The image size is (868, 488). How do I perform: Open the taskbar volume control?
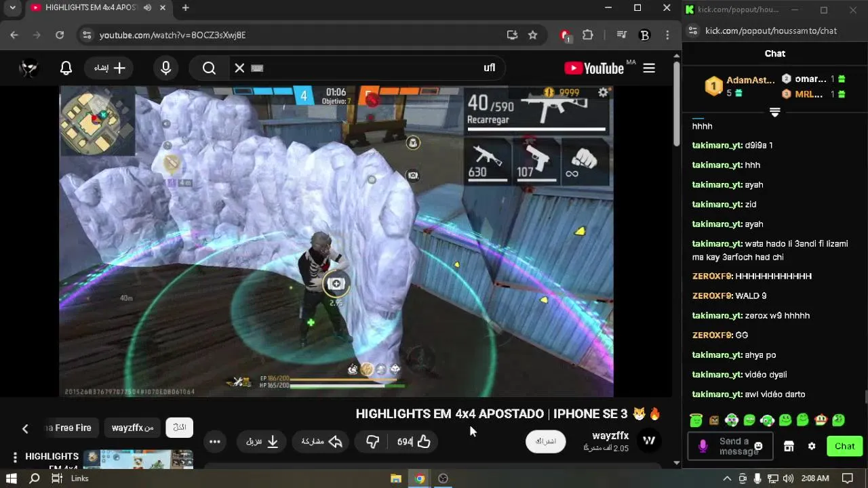click(788, 479)
